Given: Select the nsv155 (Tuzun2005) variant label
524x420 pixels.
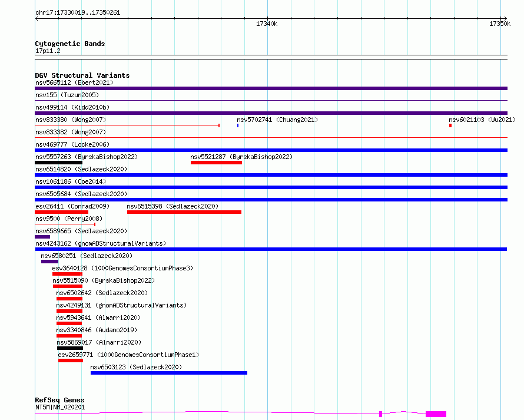Looking at the screenshot, I should tap(67, 95).
